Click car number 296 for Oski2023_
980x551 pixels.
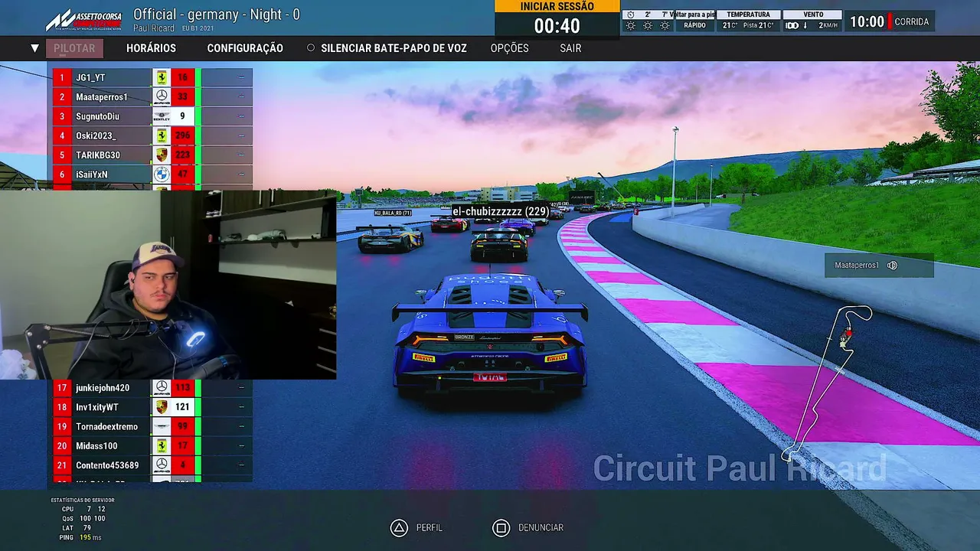pyautogui.click(x=182, y=135)
